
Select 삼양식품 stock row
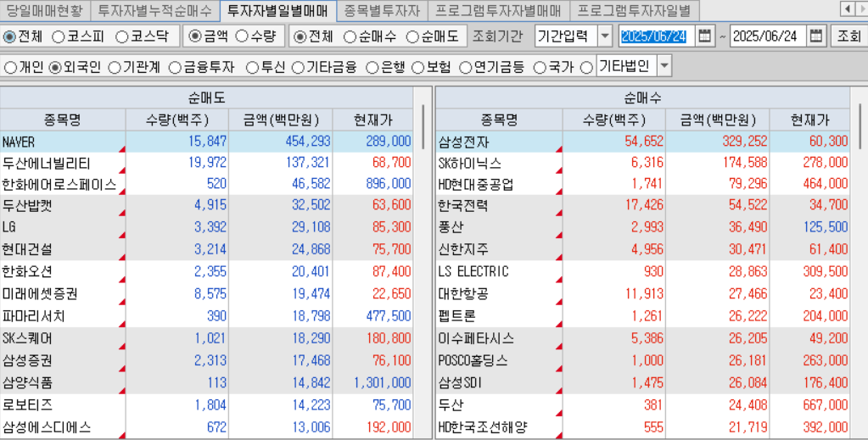tap(206, 382)
